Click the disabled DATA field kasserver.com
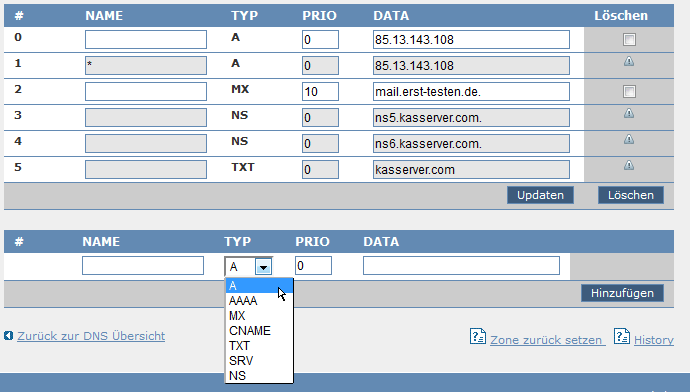This screenshot has width=690, height=392. [471, 169]
